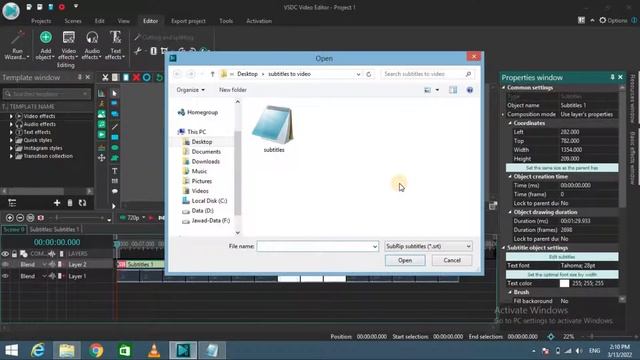Click the white Text color swatch
Image resolution: width=640 pixels, height=360 pixels.
click(x=564, y=283)
